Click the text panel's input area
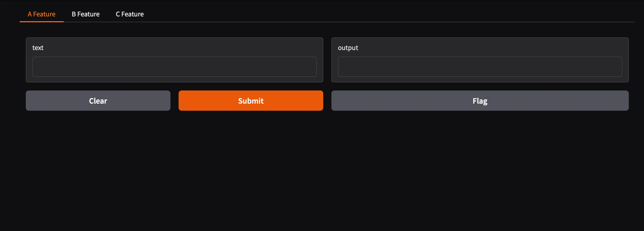The height and width of the screenshot is (231, 644). pos(174,67)
